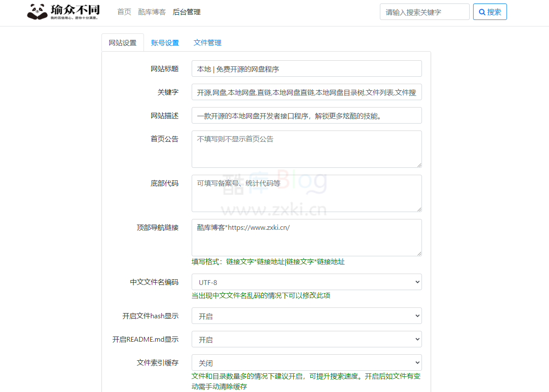The image size is (549, 392).
Task: Open the 开启README.md显示 dropdown
Action: tap(307, 339)
